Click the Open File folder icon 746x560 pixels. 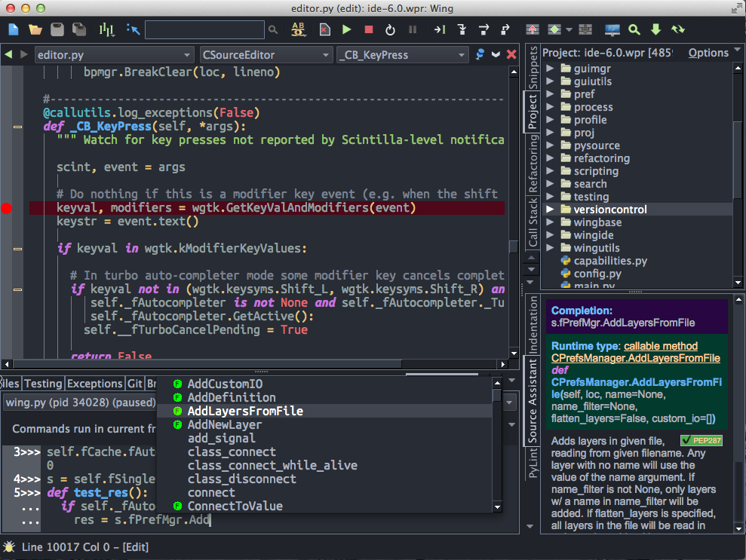coord(35,29)
